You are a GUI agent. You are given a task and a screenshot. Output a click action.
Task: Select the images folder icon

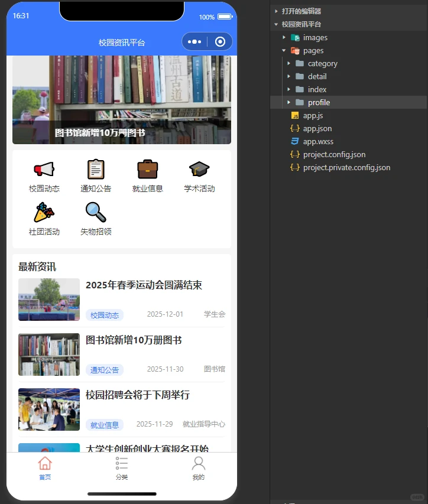coord(295,38)
